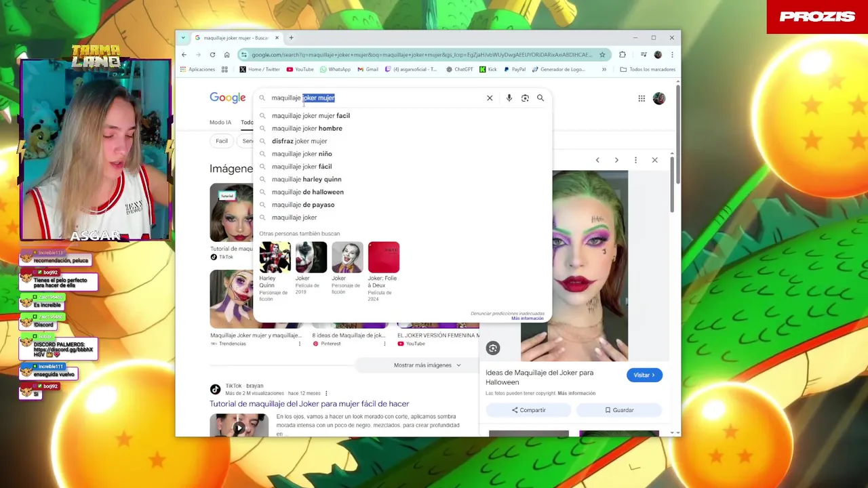The width and height of the screenshot is (868, 488).
Task: Open the Chrome media control icon
Action: tap(644, 55)
